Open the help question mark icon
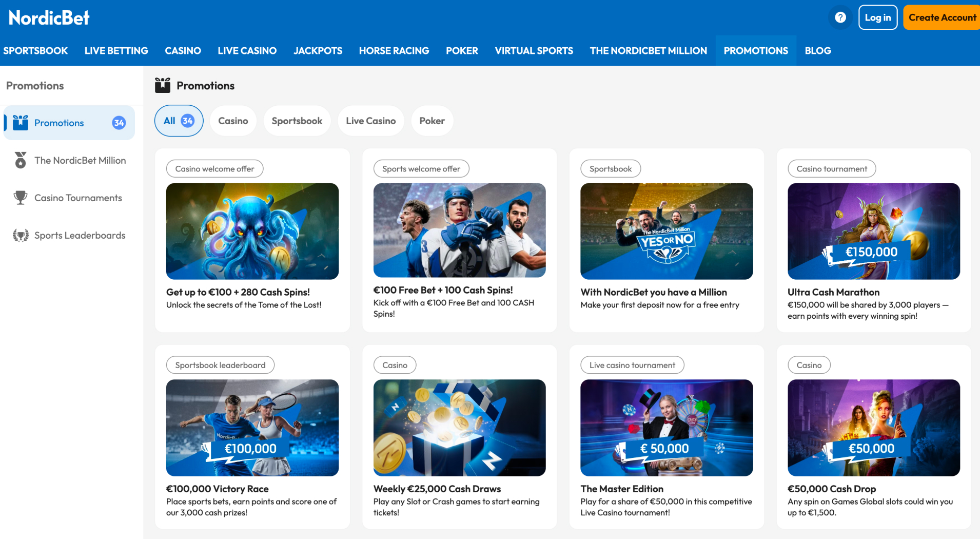This screenshot has width=980, height=539. click(x=840, y=17)
